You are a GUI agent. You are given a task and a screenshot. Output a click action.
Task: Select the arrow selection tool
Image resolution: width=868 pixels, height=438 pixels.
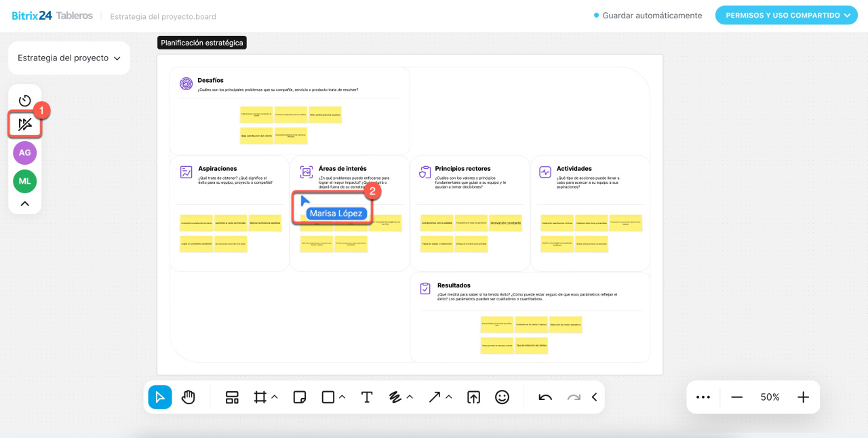click(160, 397)
